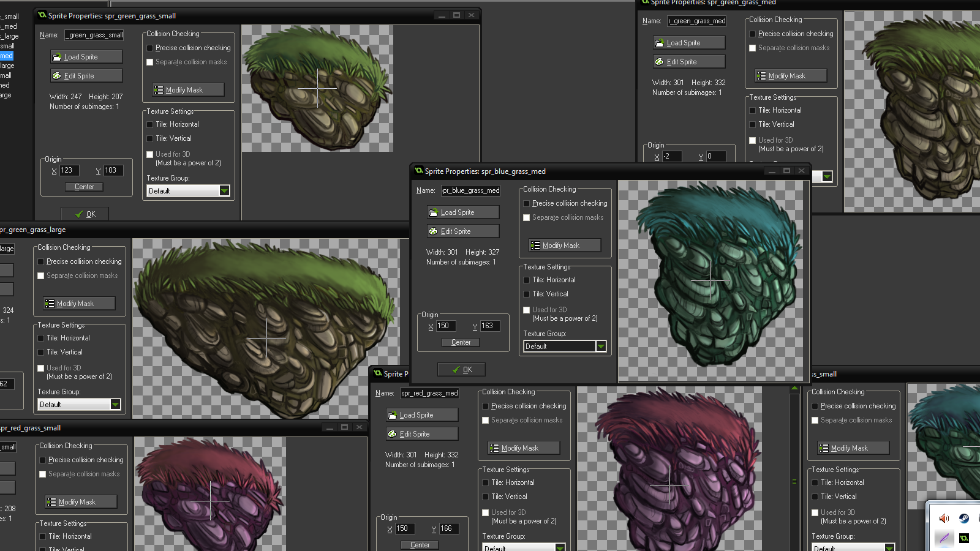Enable Precise collision checking for spr_blue_grass_med

click(x=527, y=203)
